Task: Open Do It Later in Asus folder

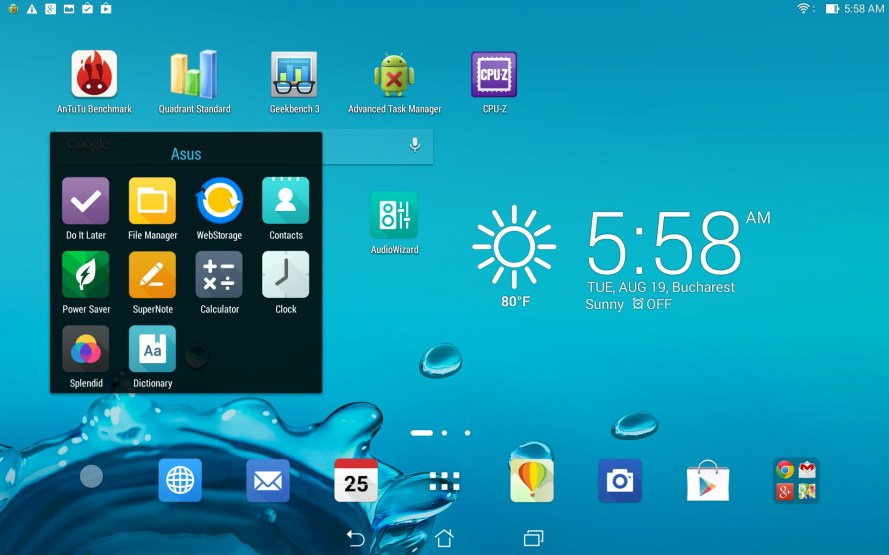Action: (86, 201)
